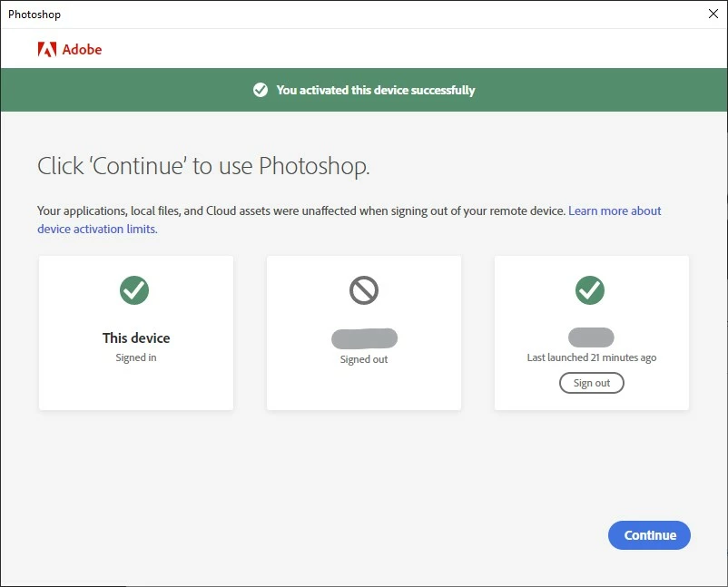Click the Adobe logo
728x587 pixels.
coord(70,49)
